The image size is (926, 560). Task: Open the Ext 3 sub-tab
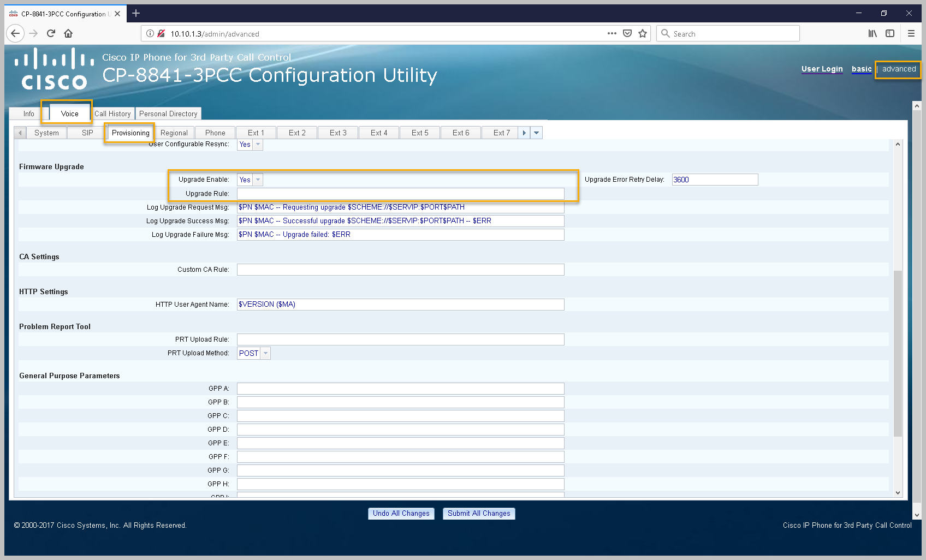click(x=338, y=133)
